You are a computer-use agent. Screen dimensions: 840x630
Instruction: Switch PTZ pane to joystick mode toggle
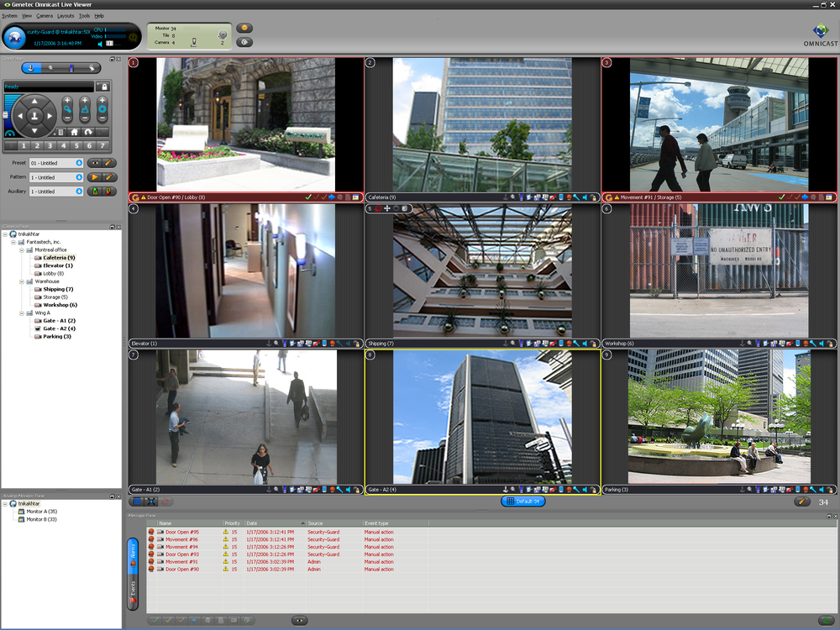(x=31, y=67)
